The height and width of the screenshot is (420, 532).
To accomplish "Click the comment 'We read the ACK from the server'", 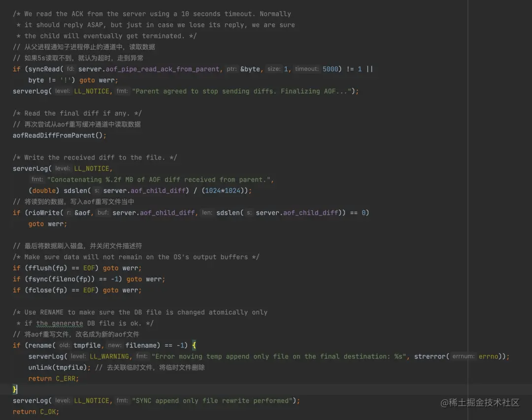I will coord(152,14).
